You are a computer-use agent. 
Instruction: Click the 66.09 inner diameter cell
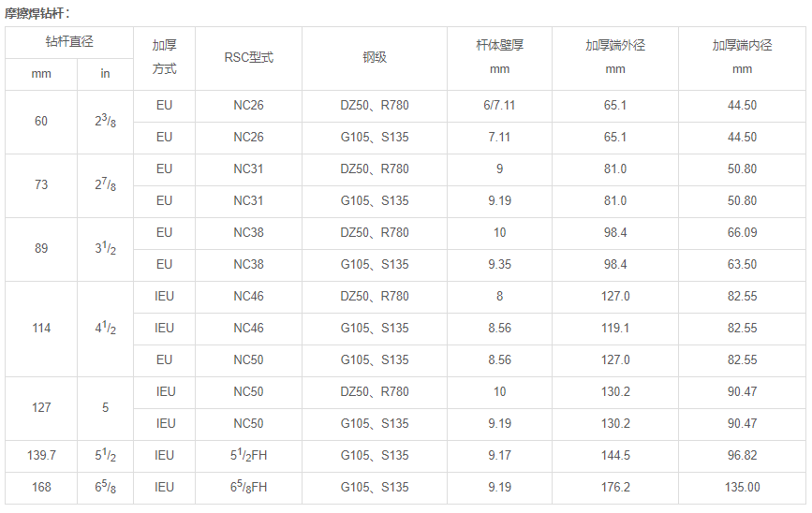coord(742,233)
